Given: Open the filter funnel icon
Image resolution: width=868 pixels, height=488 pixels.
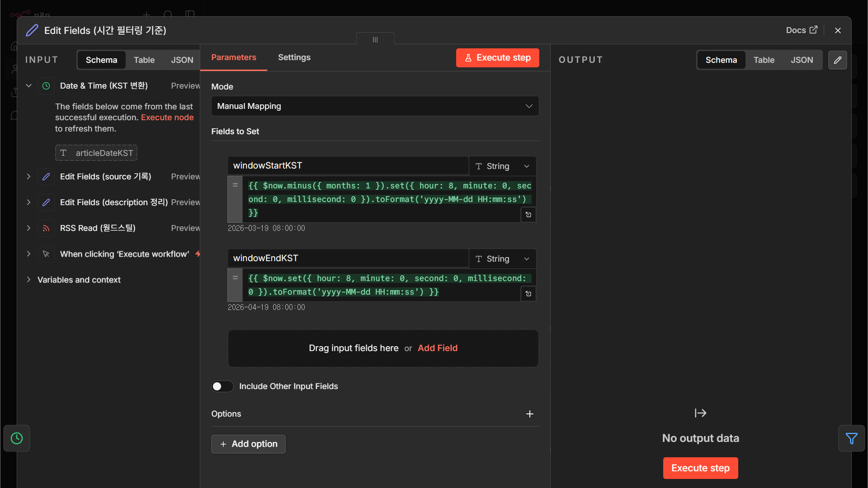Looking at the screenshot, I should [851, 438].
